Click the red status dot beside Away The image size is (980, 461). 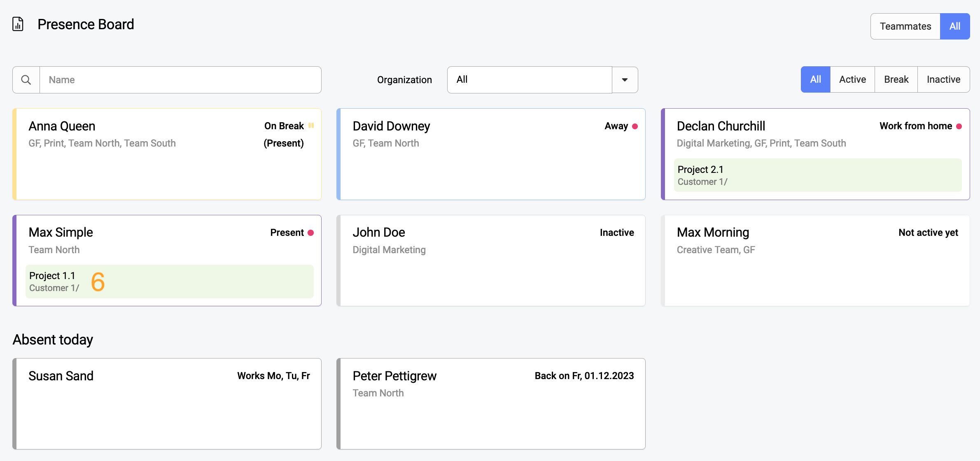[635, 126]
